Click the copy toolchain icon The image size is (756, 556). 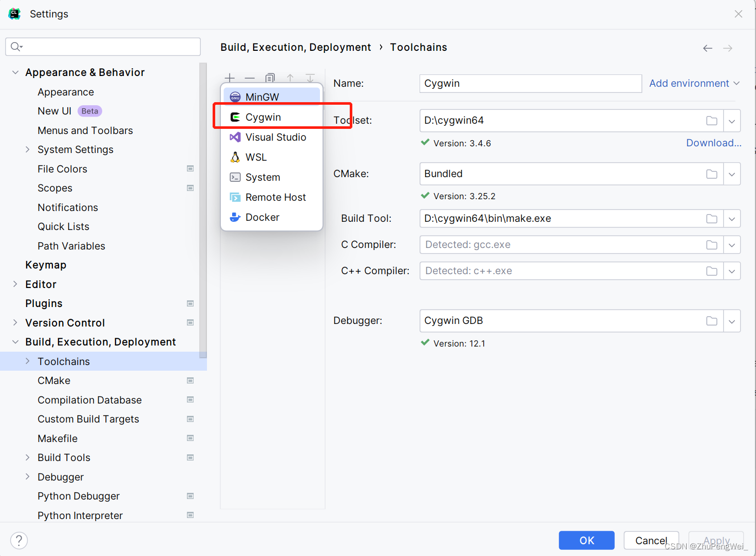(270, 78)
